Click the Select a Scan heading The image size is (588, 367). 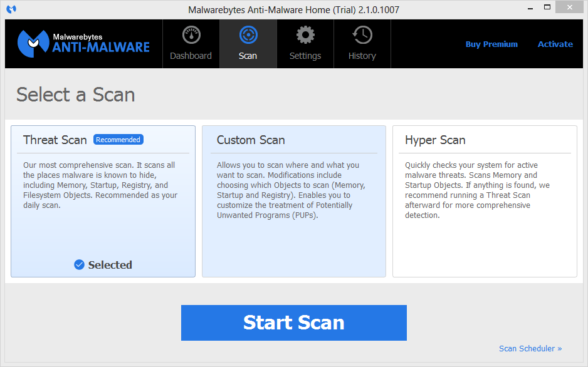click(75, 95)
